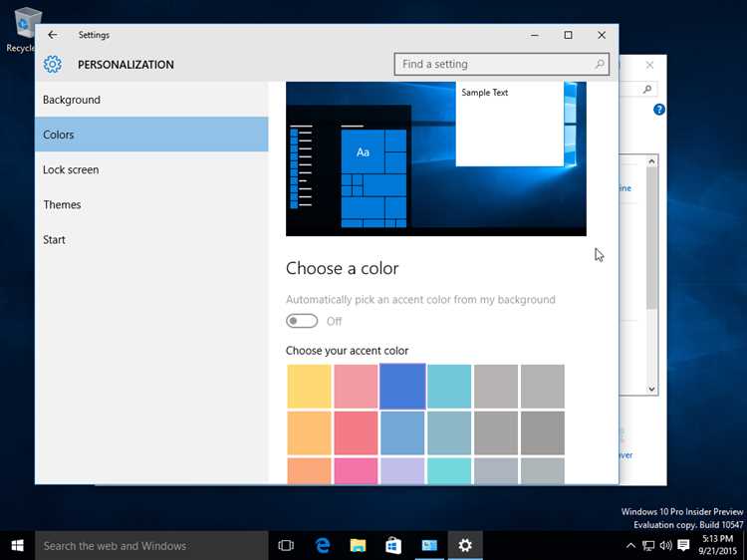Pick the yellow accent color swatch

309,387
